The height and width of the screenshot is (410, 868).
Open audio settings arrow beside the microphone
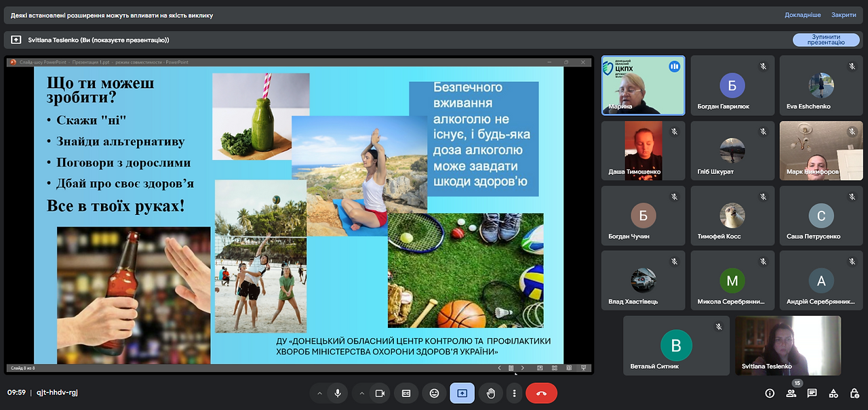(319, 393)
